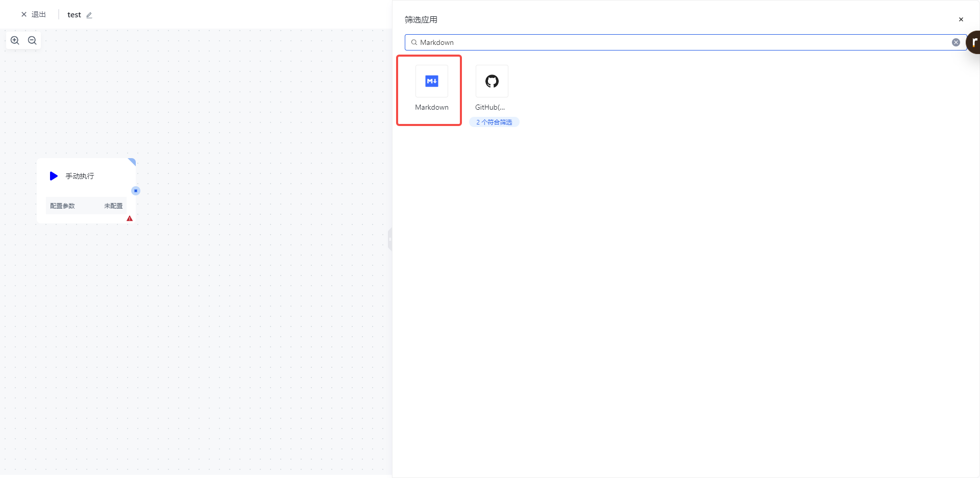
Task: Click the red warning triangle on node
Action: coord(130,218)
